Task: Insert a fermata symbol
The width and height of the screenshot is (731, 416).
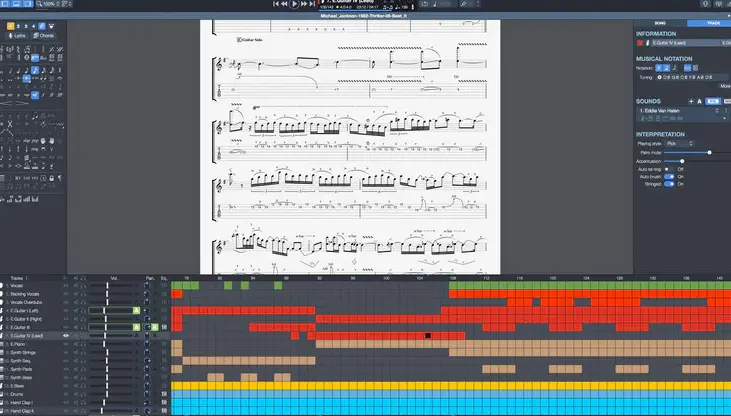Action: point(60,79)
